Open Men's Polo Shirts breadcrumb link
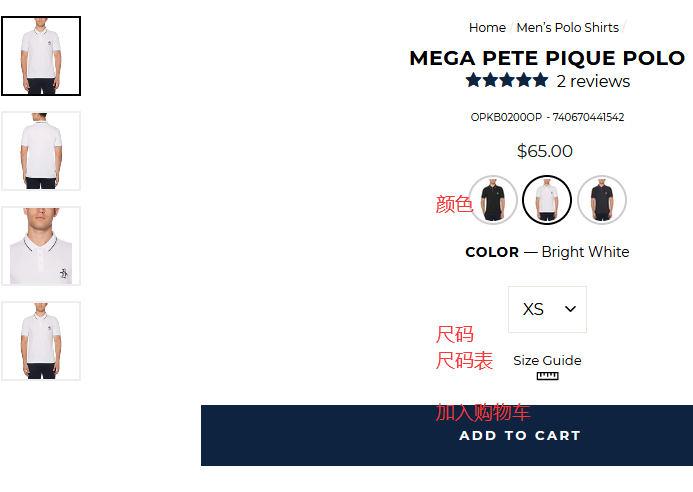Viewport: 693px width, 492px height. pos(567,28)
